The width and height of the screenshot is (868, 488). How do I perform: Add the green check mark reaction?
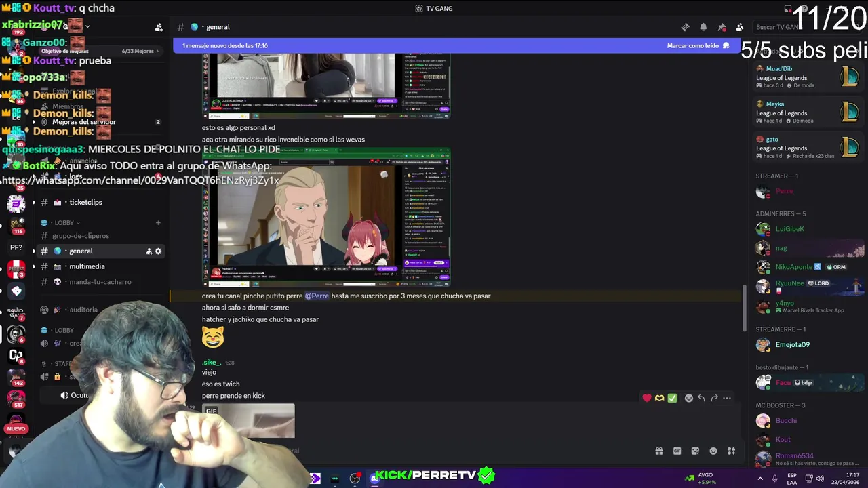click(672, 398)
